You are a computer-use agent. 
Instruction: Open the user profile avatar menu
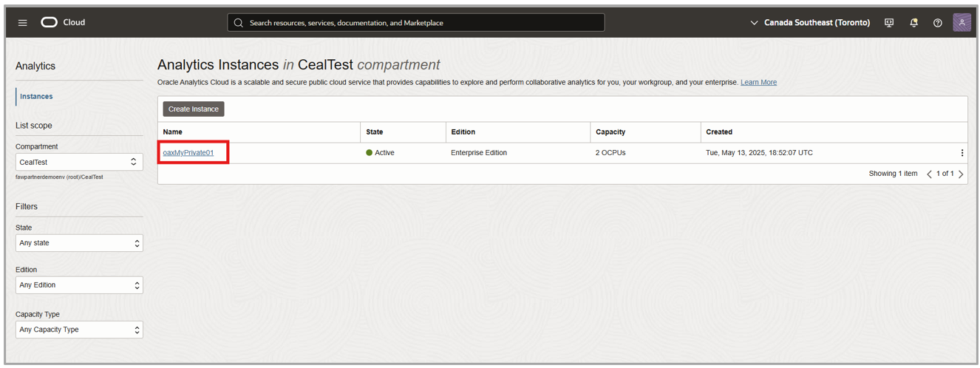pos(962,23)
